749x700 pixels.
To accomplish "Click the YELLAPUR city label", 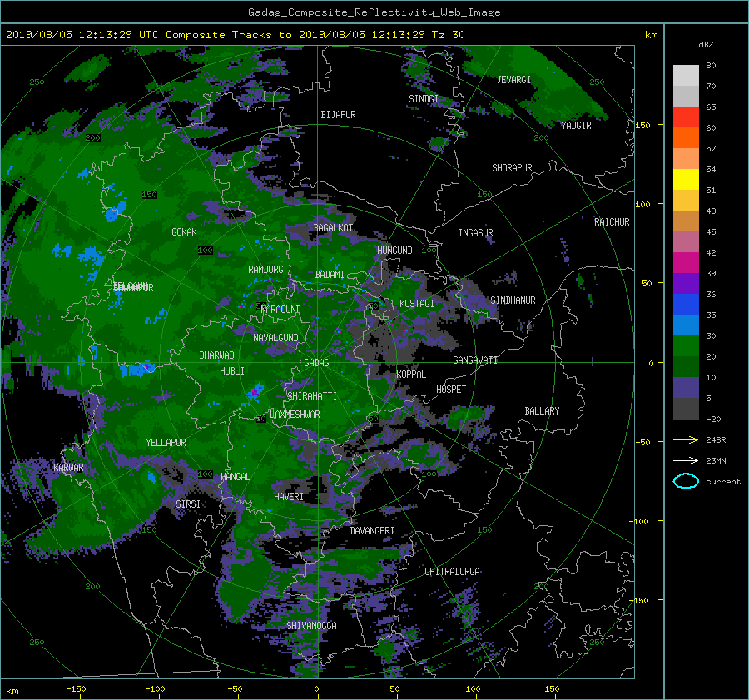I will [x=166, y=443].
